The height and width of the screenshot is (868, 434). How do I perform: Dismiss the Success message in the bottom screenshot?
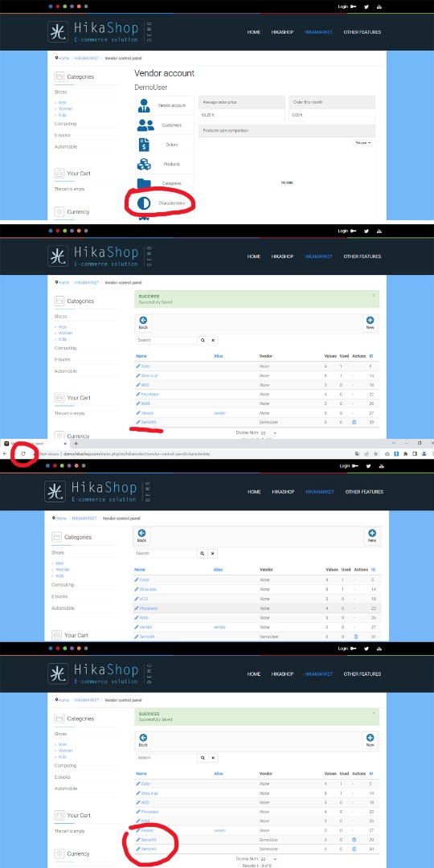click(x=374, y=712)
